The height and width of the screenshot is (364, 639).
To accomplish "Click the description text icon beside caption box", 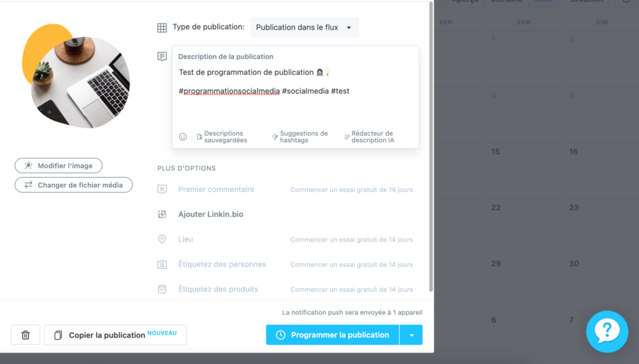I will [x=162, y=56].
